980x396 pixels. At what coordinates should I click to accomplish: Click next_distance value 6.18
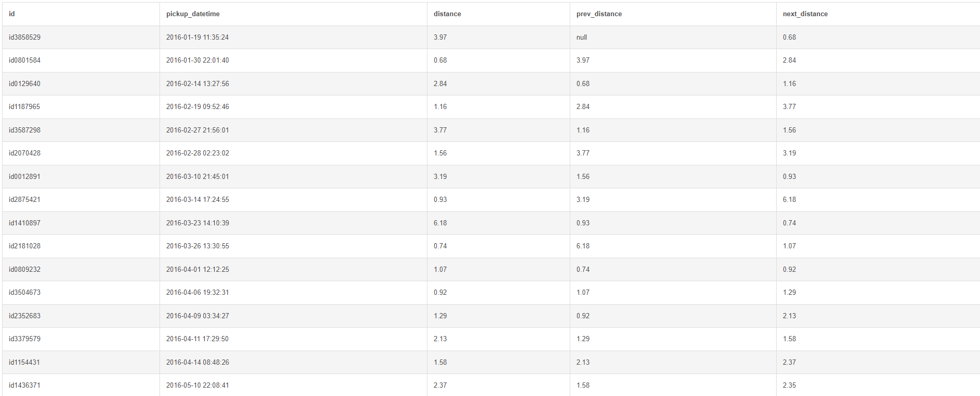(789, 200)
